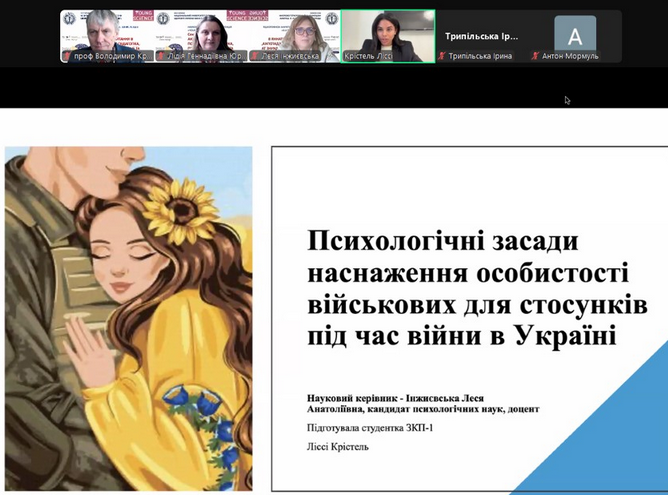Click muted mic icon beside проф Володимир
The image size is (668, 495).
pyautogui.click(x=67, y=56)
